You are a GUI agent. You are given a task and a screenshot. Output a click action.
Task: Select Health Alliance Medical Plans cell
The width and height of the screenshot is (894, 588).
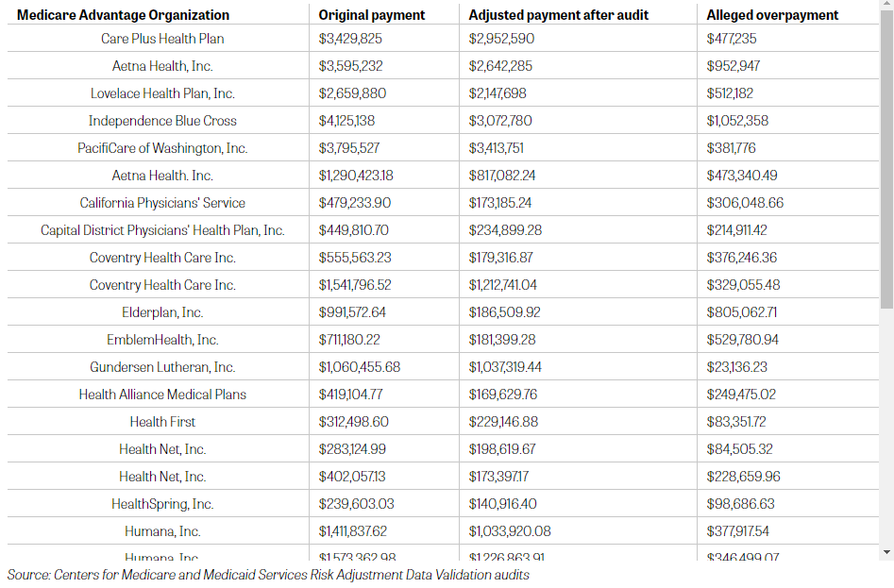[162, 395]
